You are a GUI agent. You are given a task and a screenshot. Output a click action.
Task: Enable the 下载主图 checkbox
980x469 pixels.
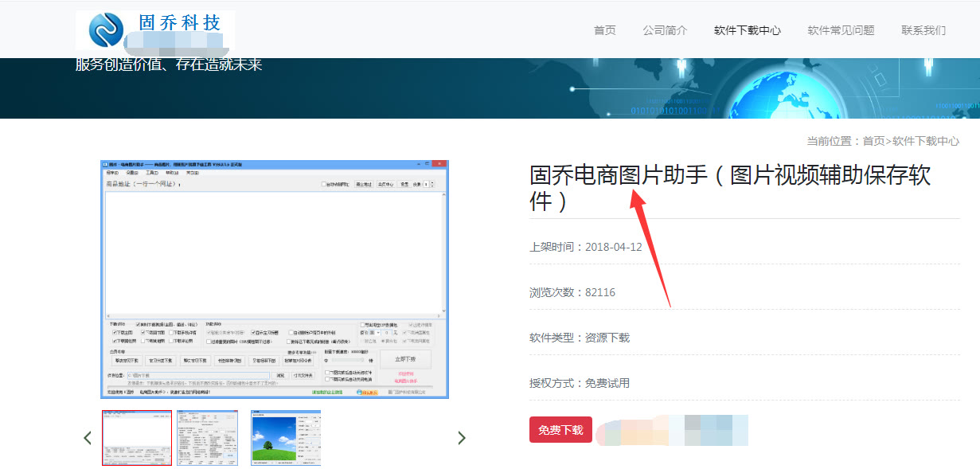click(115, 333)
